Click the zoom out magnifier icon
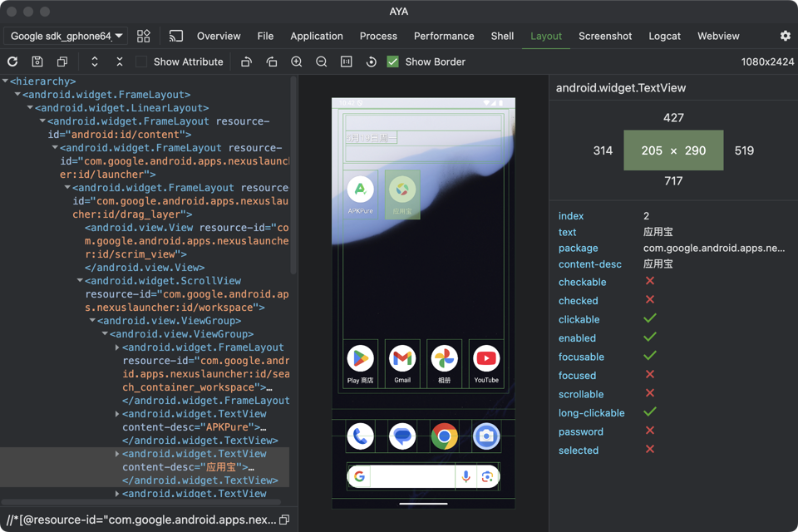 point(321,62)
